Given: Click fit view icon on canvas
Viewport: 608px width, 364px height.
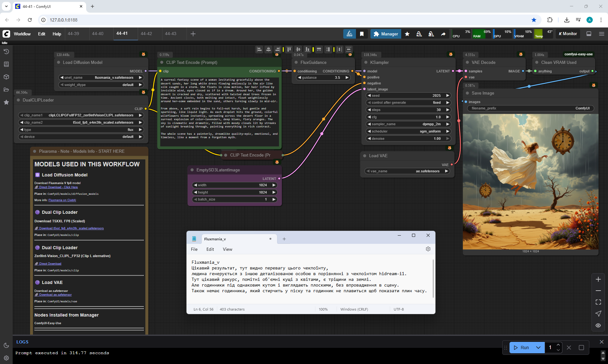Looking at the screenshot, I should click(598, 302).
